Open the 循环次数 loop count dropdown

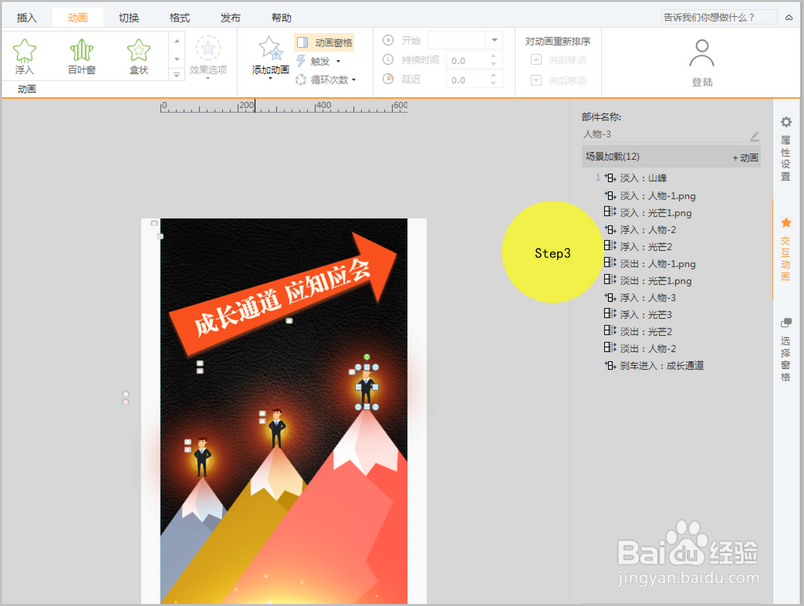(x=326, y=80)
